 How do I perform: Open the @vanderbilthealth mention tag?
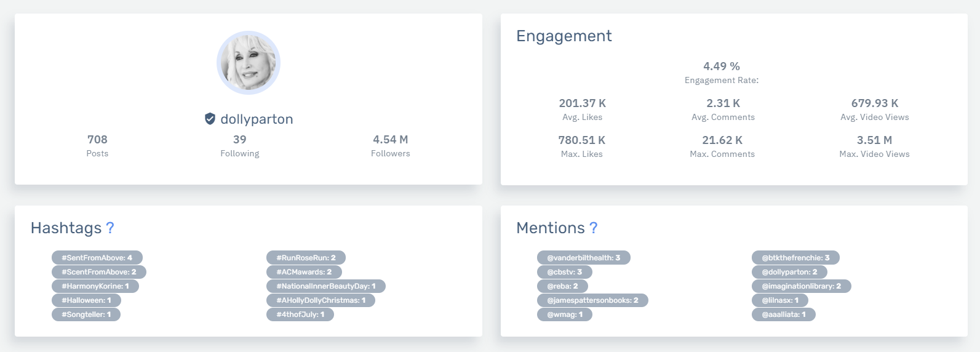tap(583, 258)
